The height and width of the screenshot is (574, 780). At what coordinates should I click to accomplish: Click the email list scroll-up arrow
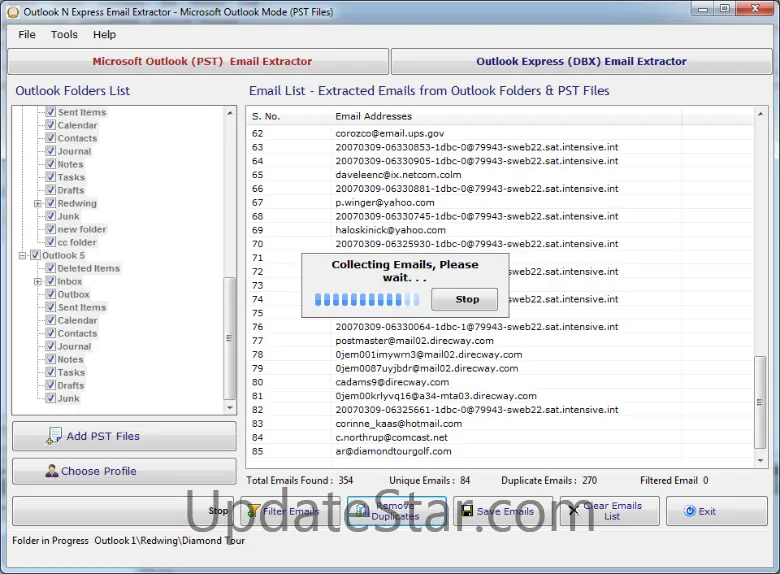[760, 114]
